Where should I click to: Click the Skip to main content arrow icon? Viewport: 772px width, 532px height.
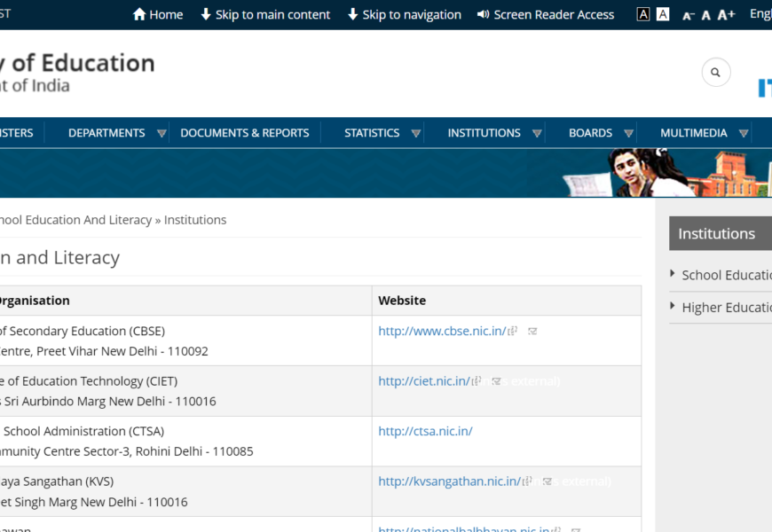pyautogui.click(x=206, y=14)
